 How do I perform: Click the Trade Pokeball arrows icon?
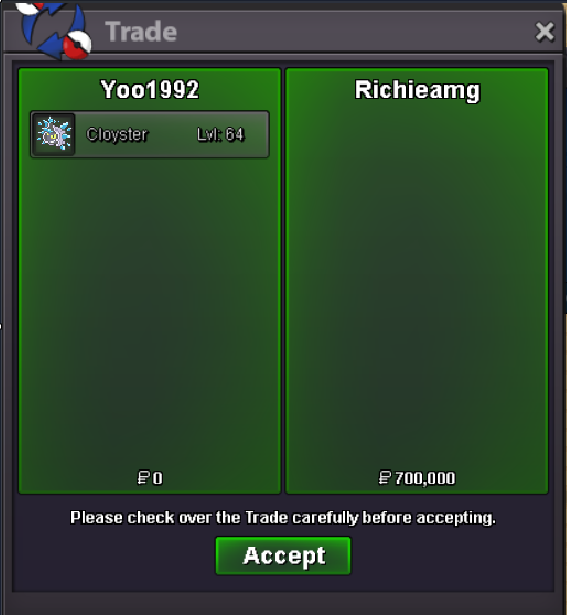pos(54,30)
